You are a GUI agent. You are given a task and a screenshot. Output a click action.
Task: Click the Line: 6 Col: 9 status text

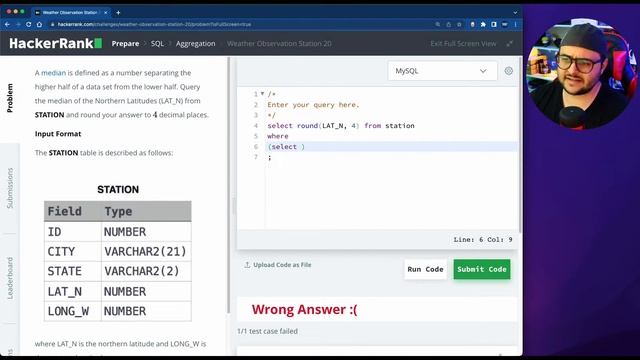pos(483,240)
